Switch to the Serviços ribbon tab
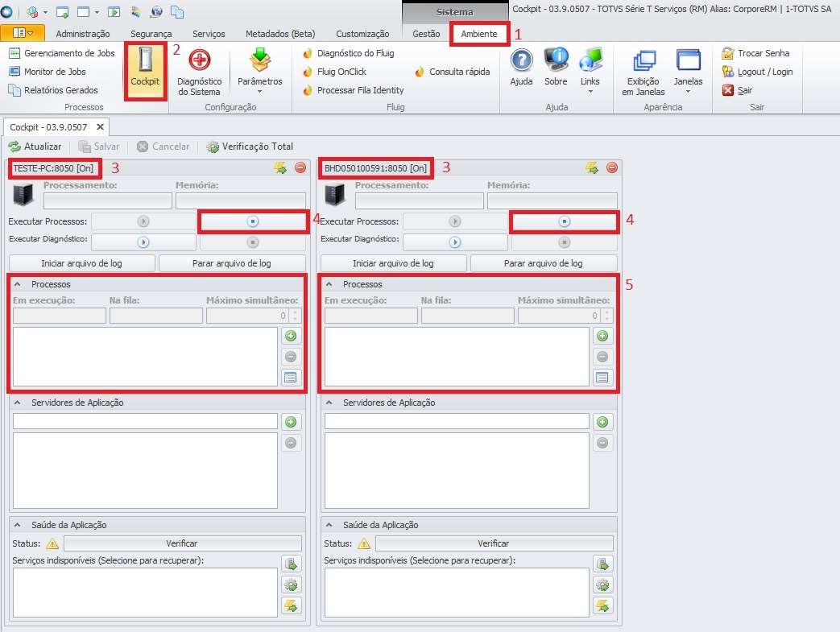The height and width of the screenshot is (632, 840). 209,33
